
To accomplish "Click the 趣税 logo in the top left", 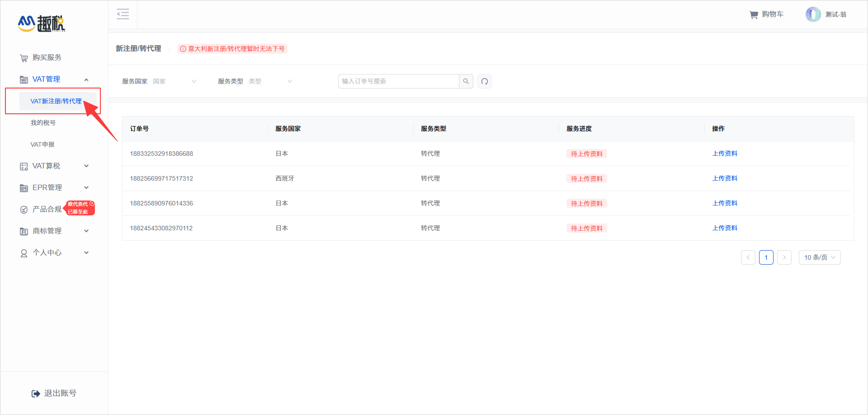I will pyautogui.click(x=42, y=23).
